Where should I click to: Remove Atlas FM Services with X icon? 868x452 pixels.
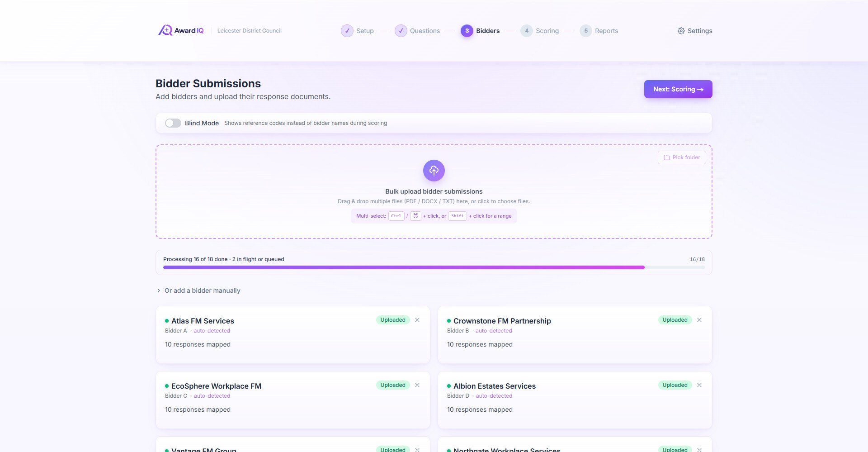pyautogui.click(x=417, y=320)
